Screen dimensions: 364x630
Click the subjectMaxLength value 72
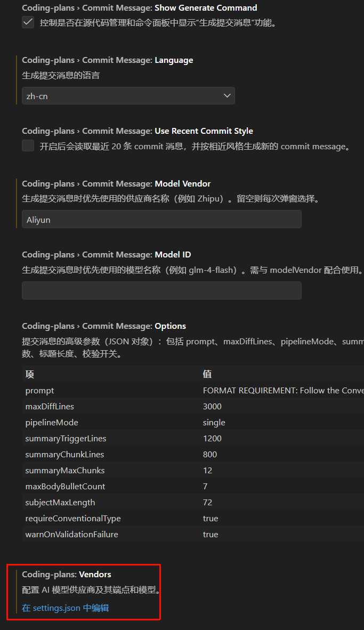pos(208,503)
